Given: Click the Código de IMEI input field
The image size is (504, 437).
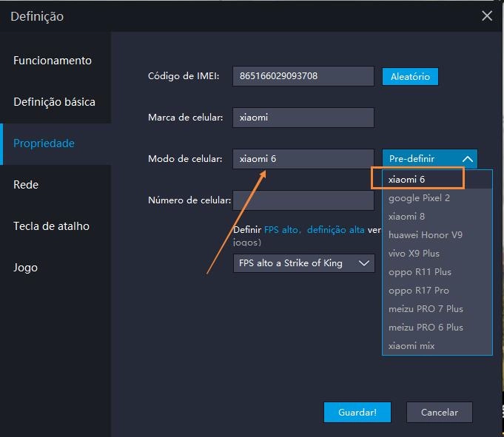Looking at the screenshot, I should pos(303,76).
